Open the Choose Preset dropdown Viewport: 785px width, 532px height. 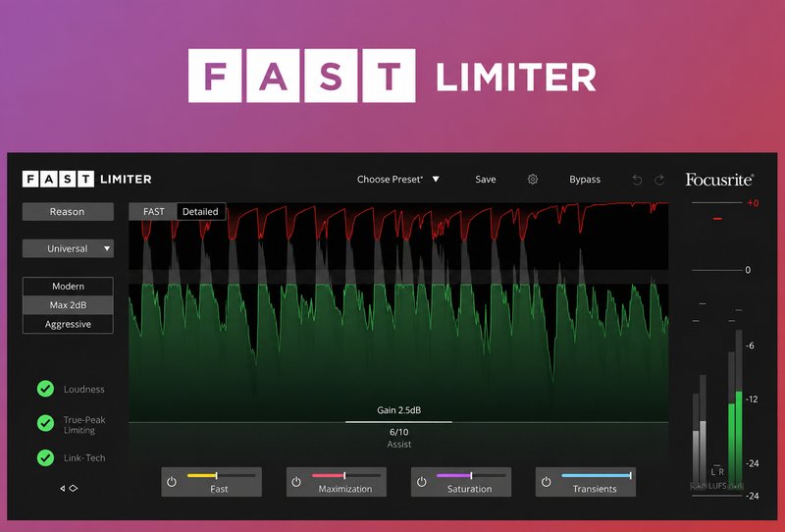point(398,180)
